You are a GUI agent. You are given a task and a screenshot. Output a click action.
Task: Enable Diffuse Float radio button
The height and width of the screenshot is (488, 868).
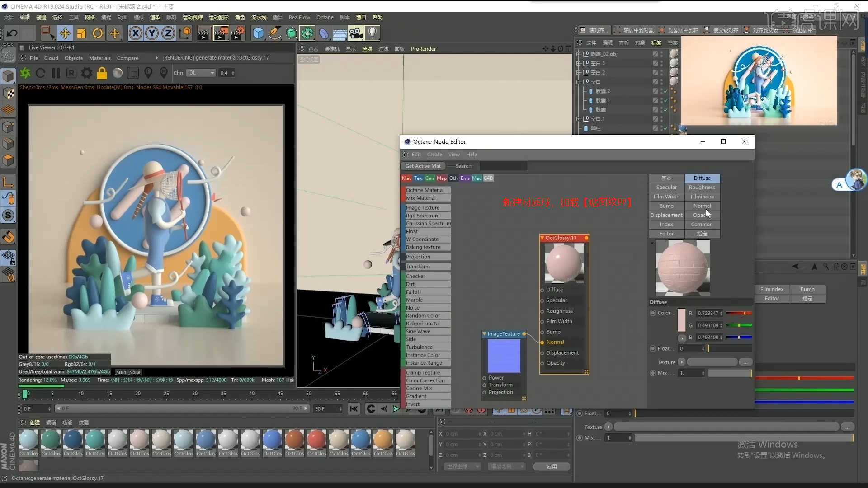click(x=653, y=348)
